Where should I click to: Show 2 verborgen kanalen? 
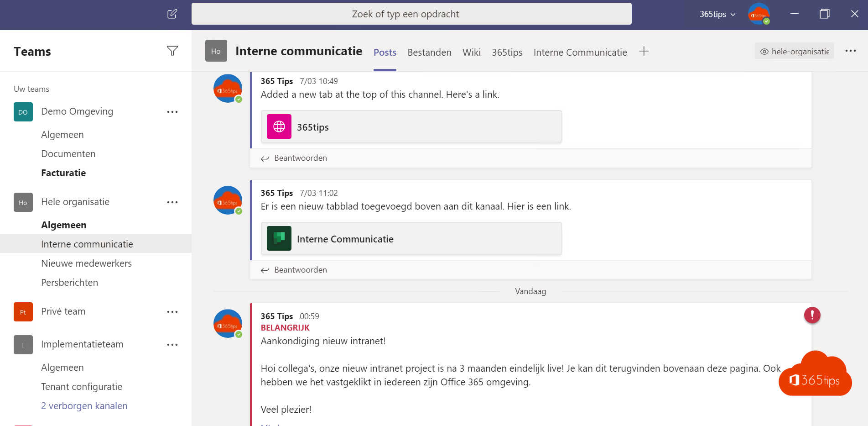point(84,406)
